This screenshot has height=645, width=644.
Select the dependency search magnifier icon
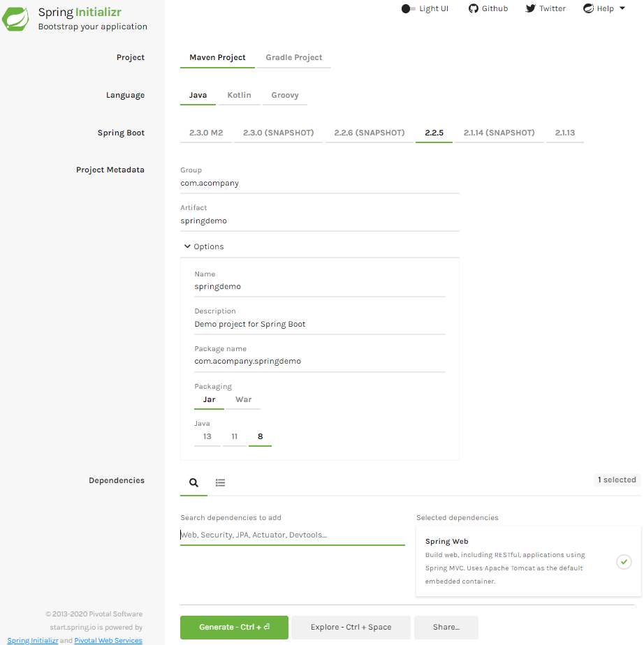coord(193,482)
